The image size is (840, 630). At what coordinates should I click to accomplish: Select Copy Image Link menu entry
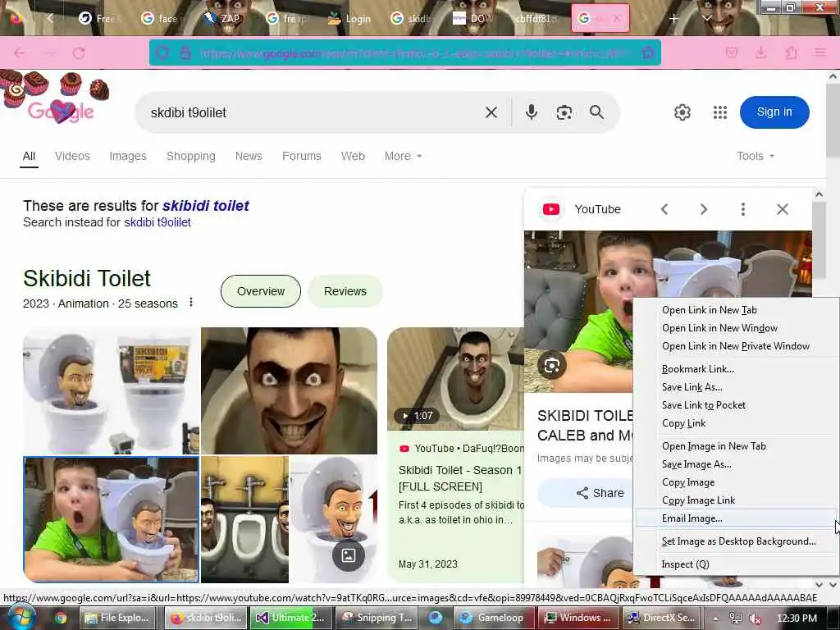tap(736, 500)
